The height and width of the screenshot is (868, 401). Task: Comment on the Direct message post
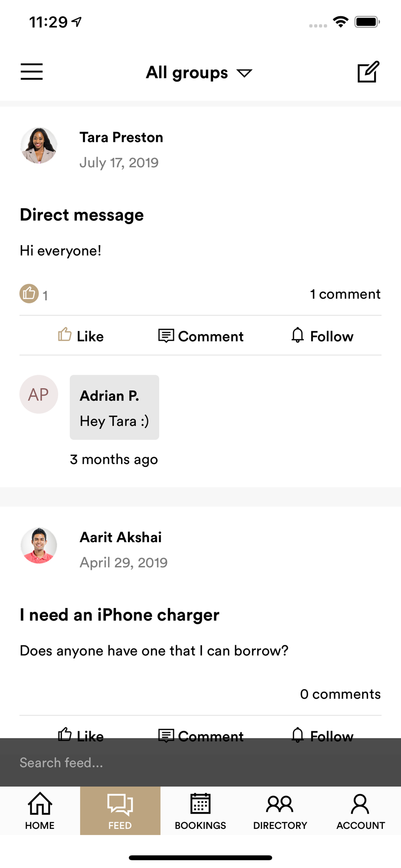click(201, 336)
